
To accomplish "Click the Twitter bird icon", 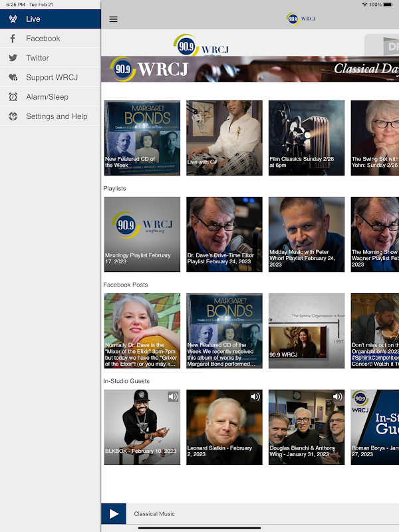I will point(13,58).
